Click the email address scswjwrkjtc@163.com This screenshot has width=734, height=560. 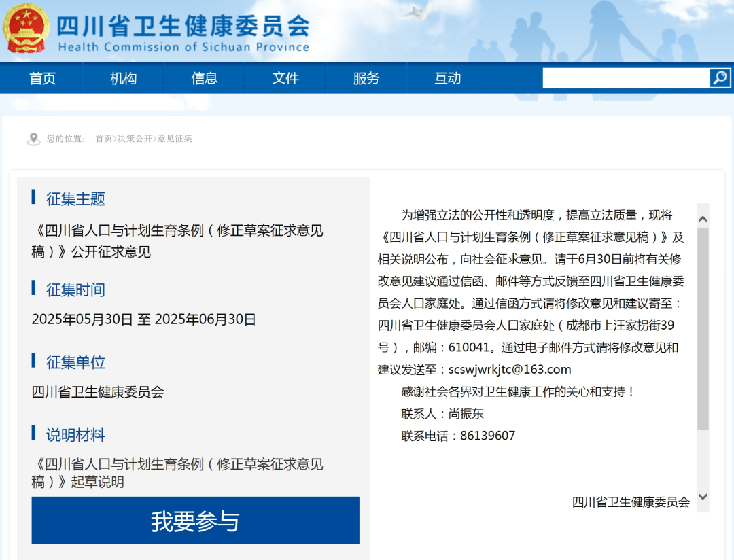[x=510, y=370]
